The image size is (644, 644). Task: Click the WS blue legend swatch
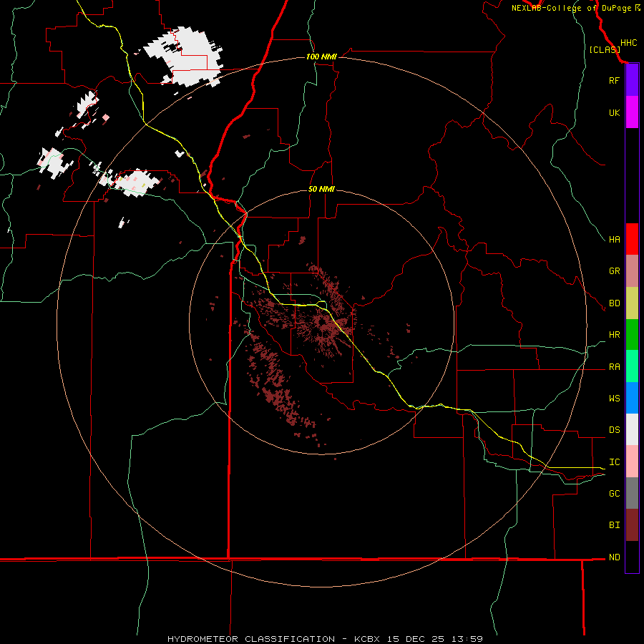tap(632, 398)
